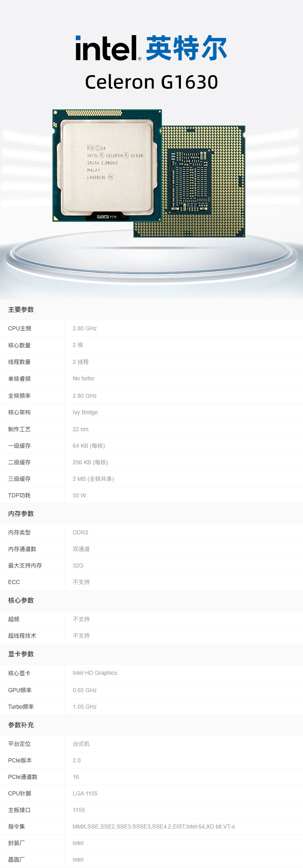Viewport: 303px width, 868px height.
Task: Click the 超频 value 不支持
Action: [x=81, y=619]
